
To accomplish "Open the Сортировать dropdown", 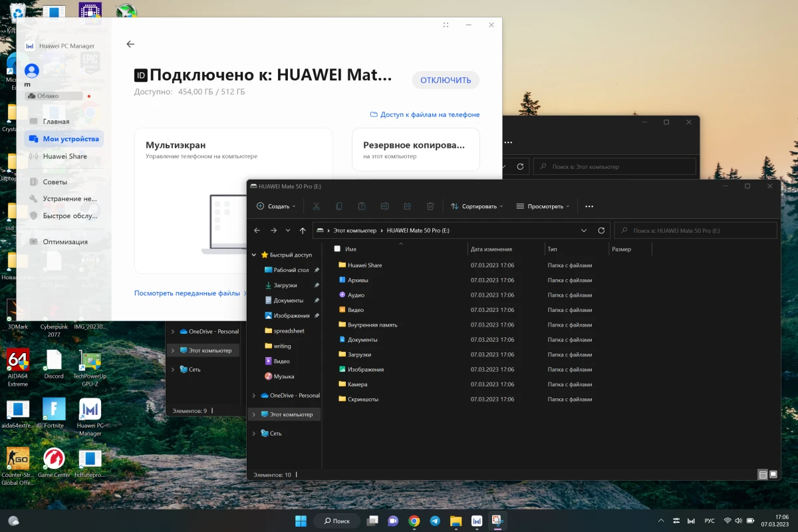I will coord(477,206).
